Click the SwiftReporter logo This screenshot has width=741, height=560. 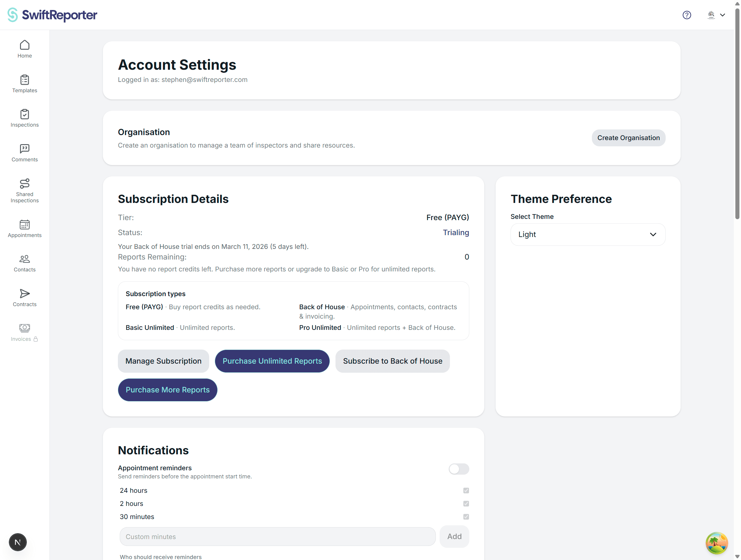coord(52,15)
